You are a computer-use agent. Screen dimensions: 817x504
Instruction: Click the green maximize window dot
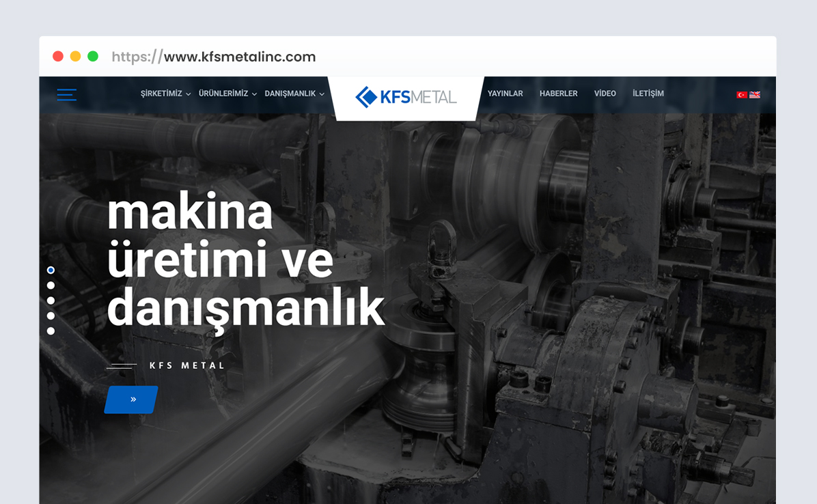pyautogui.click(x=93, y=57)
